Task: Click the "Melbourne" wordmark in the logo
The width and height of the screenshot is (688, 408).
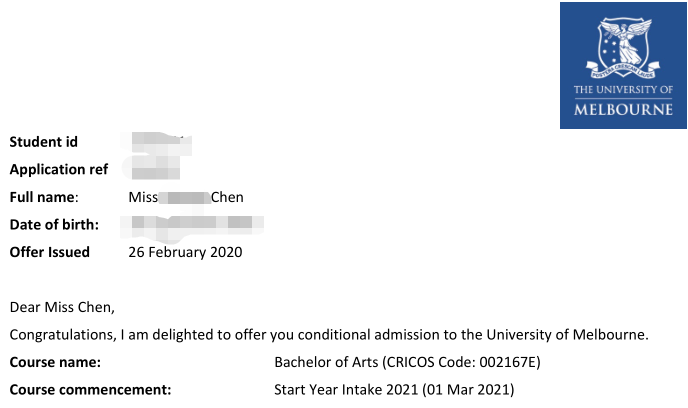Action: (x=623, y=110)
